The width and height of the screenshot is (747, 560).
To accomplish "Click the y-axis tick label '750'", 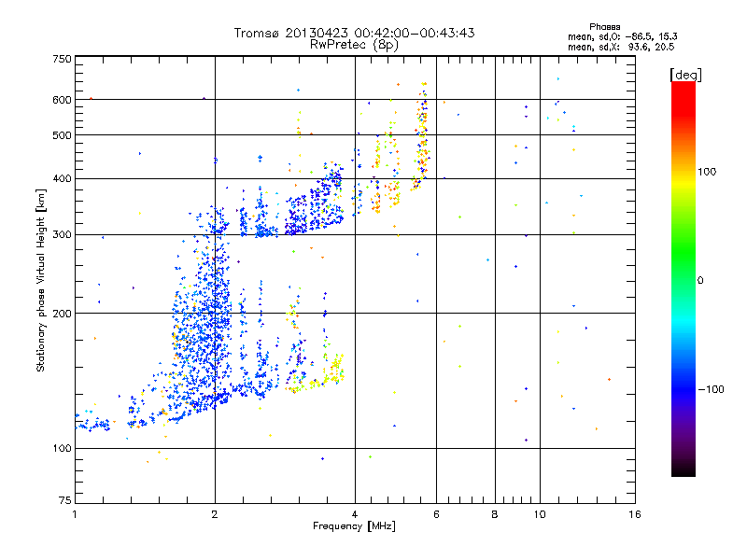I will tap(63, 59).
